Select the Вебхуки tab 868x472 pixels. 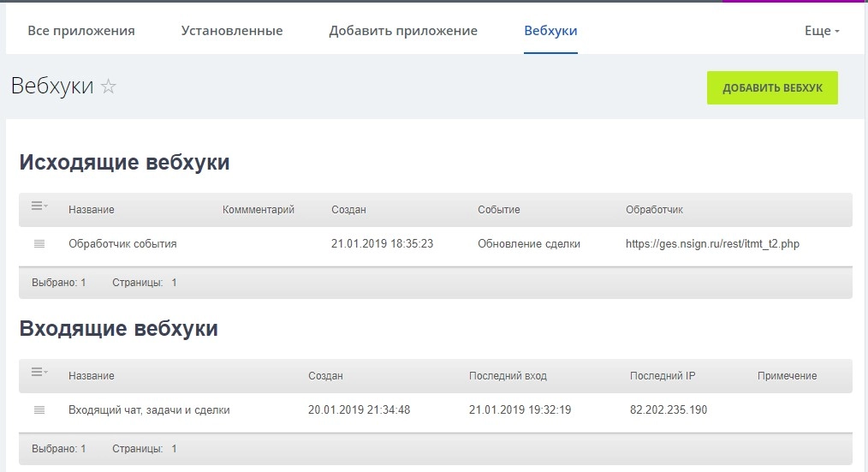coord(550,31)
